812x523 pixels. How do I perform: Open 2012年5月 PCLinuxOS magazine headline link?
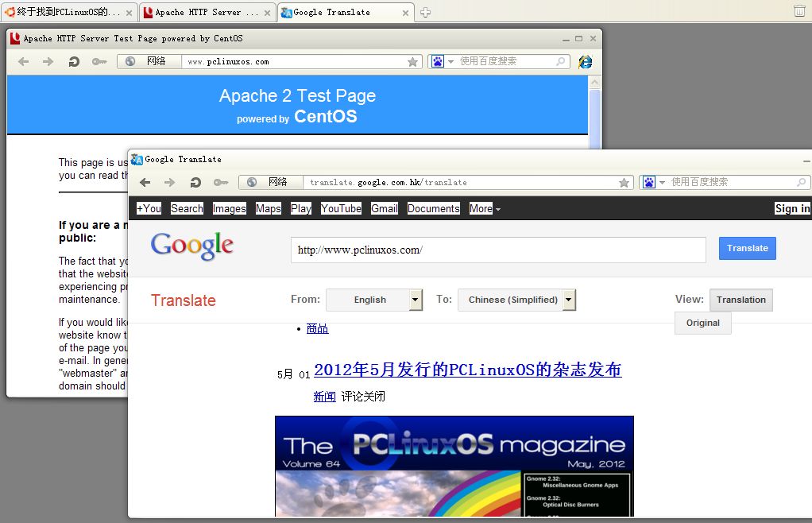(468, 370)
